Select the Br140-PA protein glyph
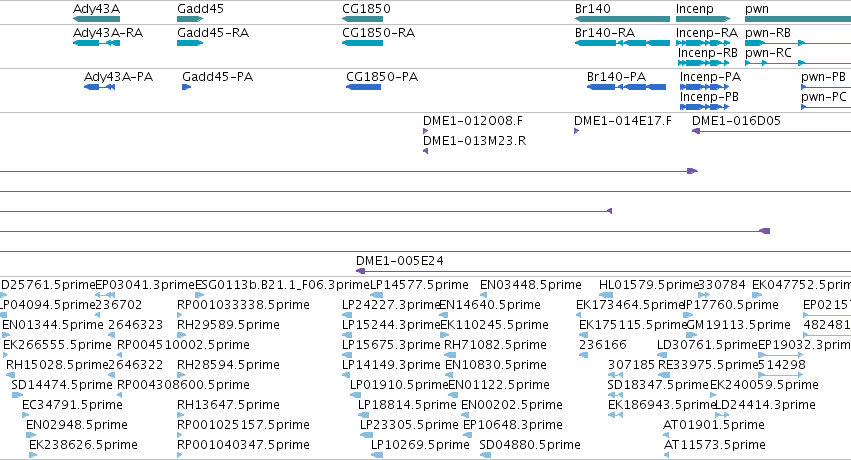Screen dimensions: 851x460 pos(626,87)
